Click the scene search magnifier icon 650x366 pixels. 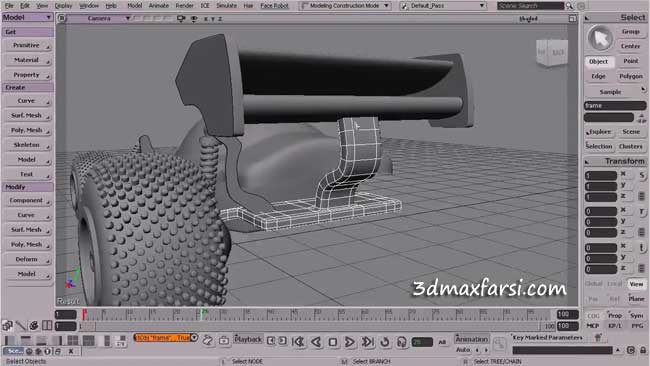click(570, 6)
